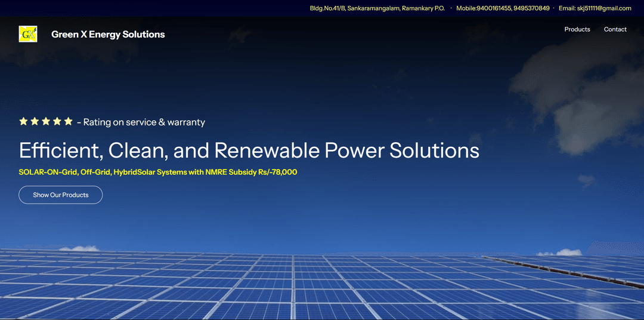
Task: Click the email skj51111@gmail.com
Action: click(x=603, y=8)
